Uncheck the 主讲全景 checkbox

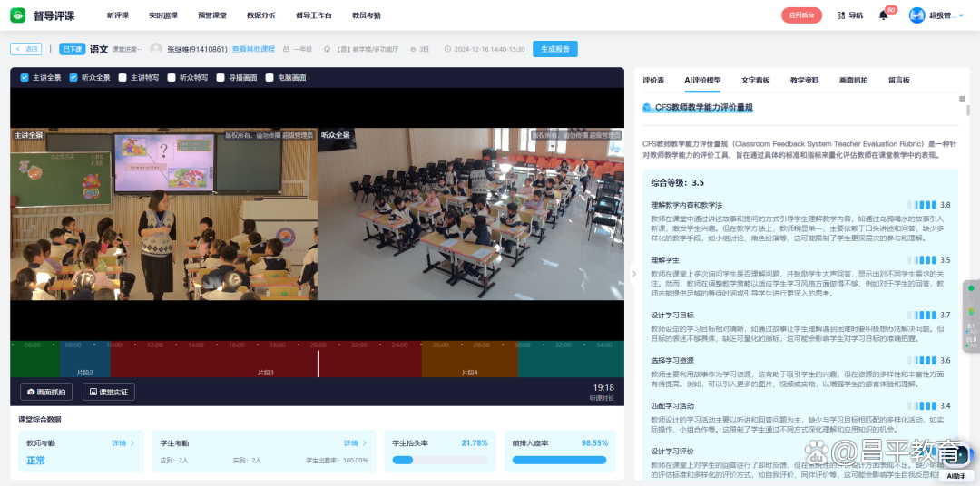(x=24, y=78)
